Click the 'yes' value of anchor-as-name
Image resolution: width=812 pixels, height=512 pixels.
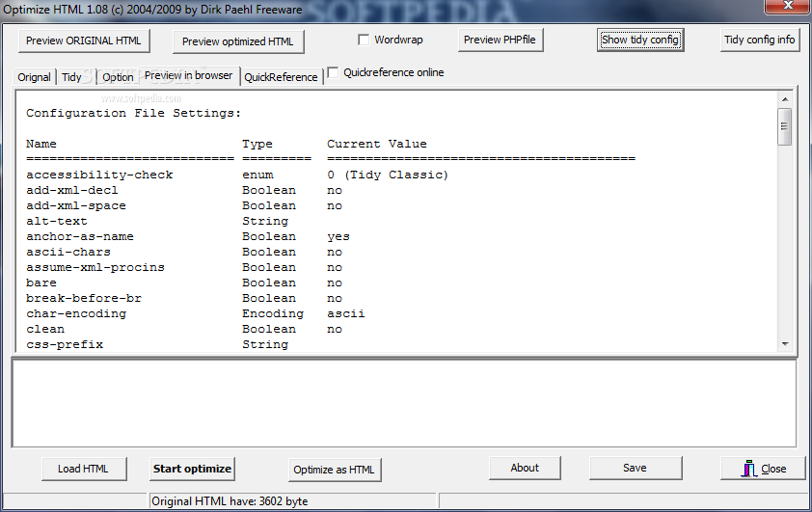coord(338,237)
